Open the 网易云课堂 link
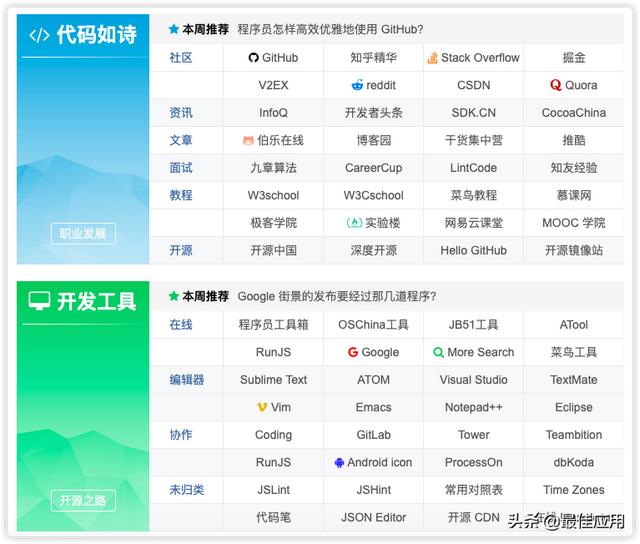 tap(473, 223)
